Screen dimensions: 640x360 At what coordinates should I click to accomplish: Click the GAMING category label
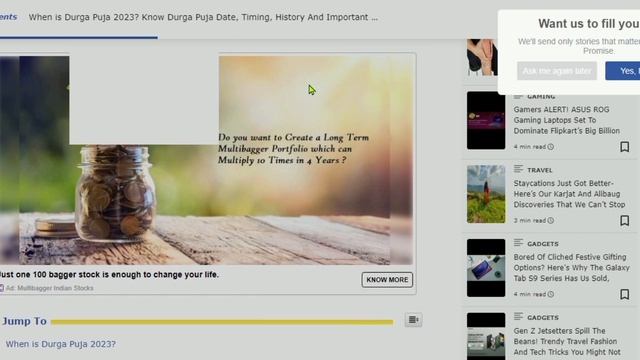[x=541, y=97]
